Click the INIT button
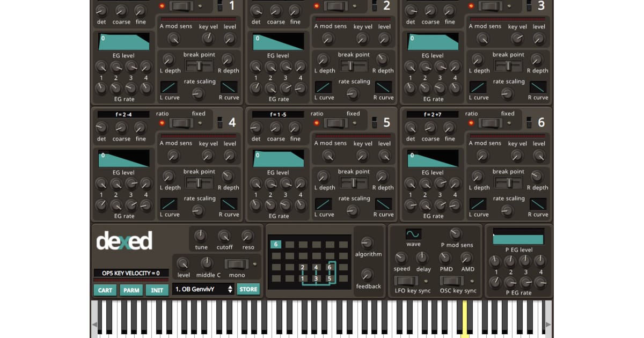 [157, 290]
